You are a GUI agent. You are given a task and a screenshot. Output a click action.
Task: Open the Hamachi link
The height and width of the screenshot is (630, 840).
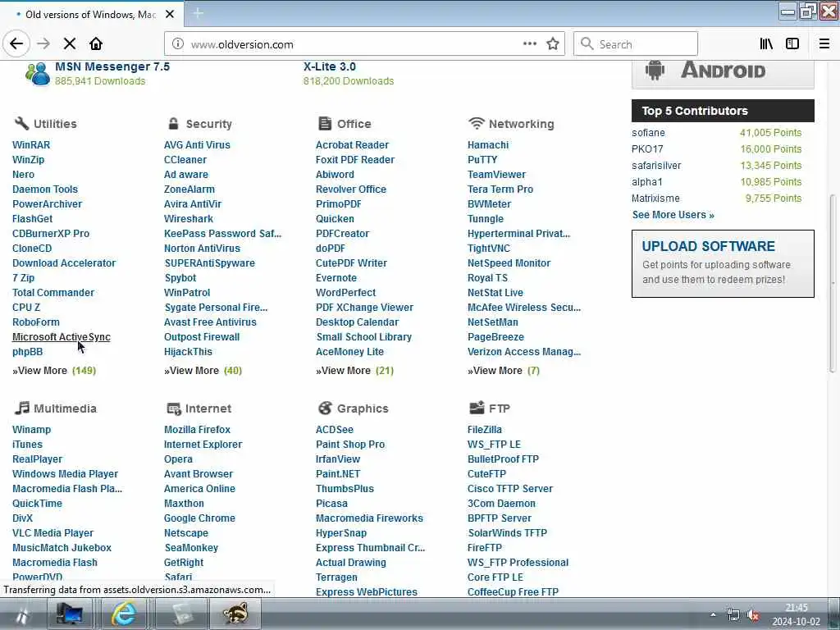click(488, 145)
